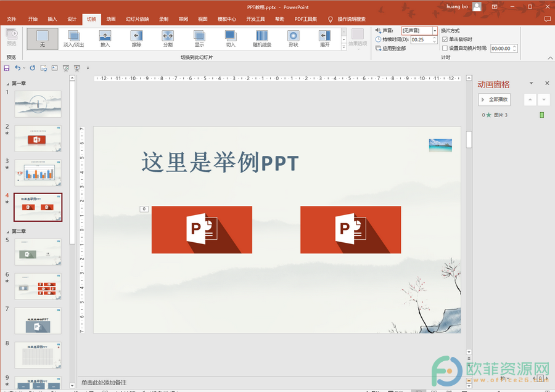Click the huang bo account avatar

click(477, 7)
